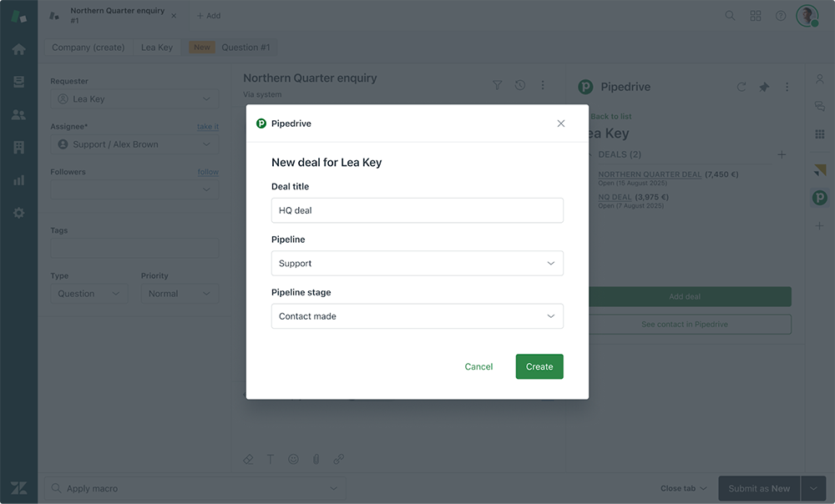Open the emoji picker icon

point(293,459)
